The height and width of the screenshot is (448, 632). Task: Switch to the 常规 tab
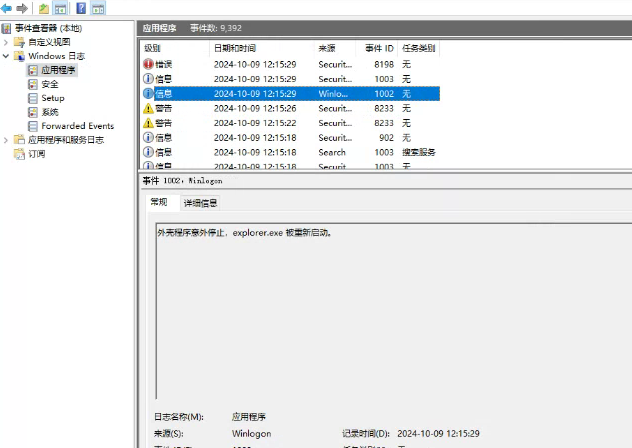(x=159, y=203)
